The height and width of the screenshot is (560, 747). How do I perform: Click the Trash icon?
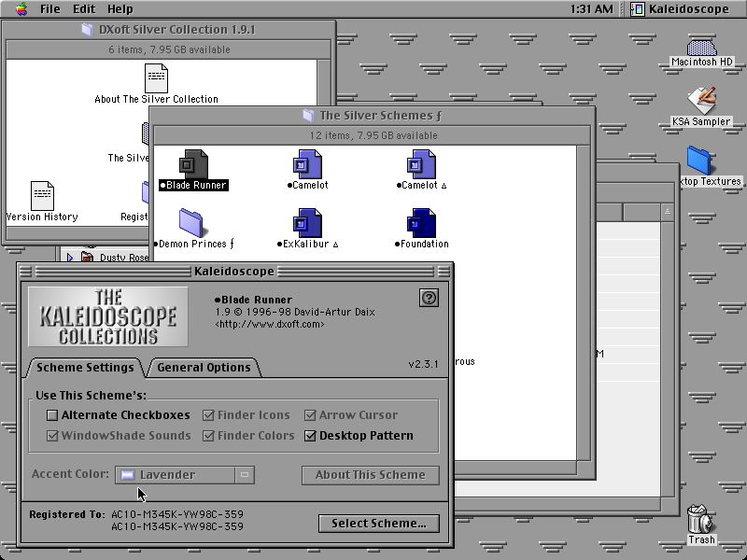tap(701, 520)
